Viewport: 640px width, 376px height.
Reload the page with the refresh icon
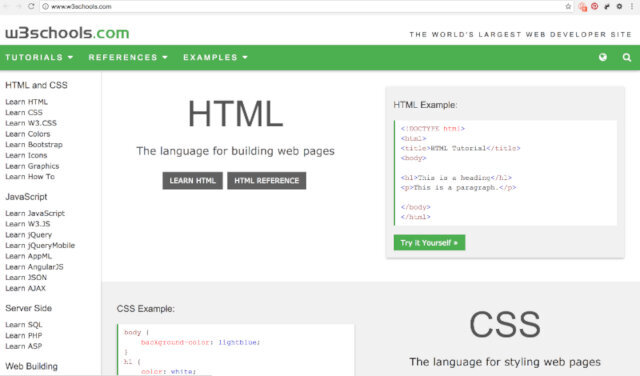click(31, 6)
